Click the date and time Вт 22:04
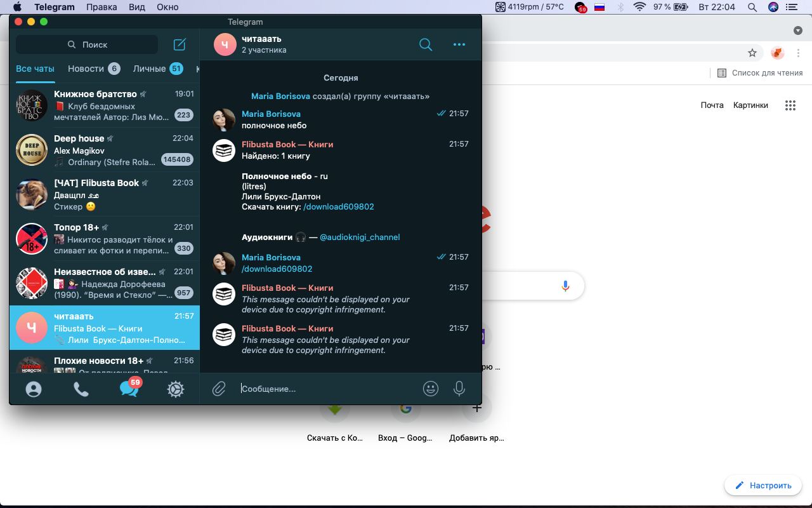Screen dimensions: 812x508 pyautogui.click(x=716, y=7)
